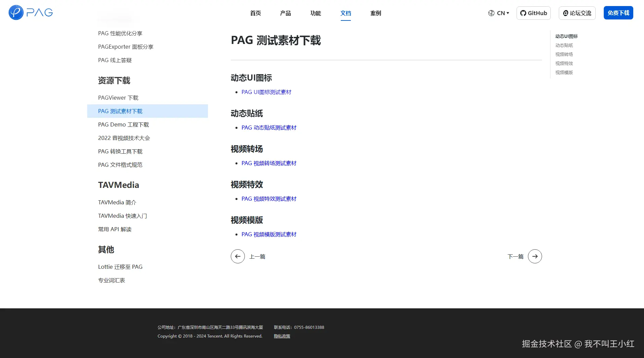The width and height of the screenshot is (644, 358).
Task: Open the PAG UI图标测试素材 link
Action: click(x=266, y=92)
